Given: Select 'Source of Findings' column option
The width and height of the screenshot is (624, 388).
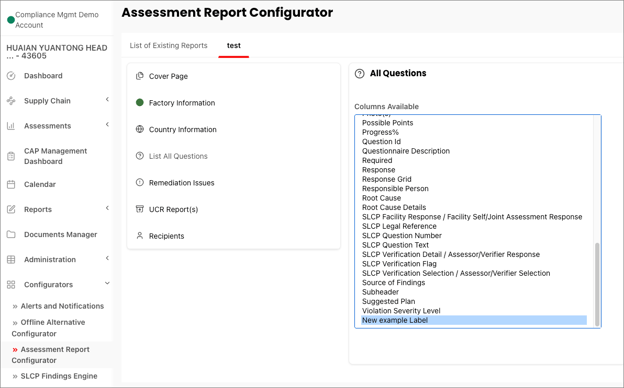Looking at the screenshot, I should coord(394,283).
